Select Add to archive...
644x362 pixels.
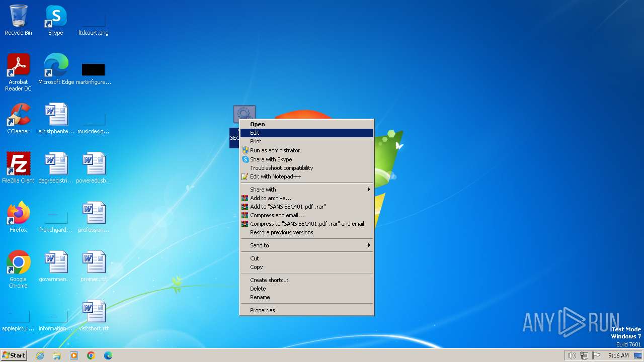click(x=307, y=198)
